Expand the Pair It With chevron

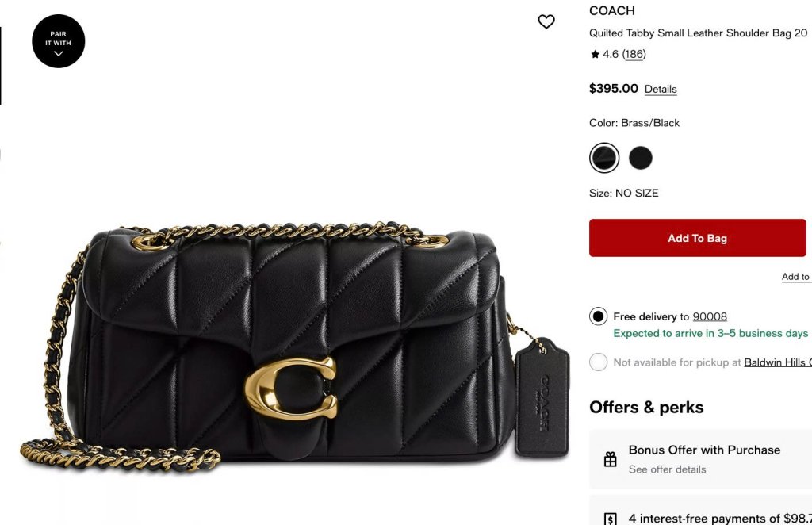point(59,53)
